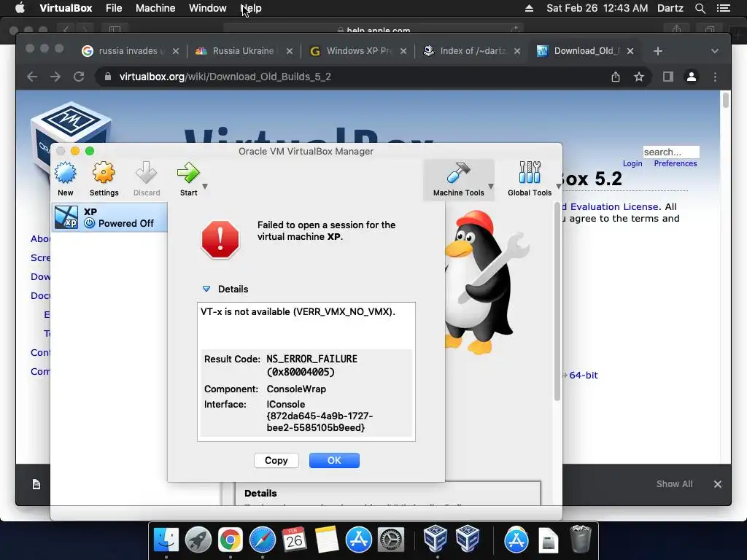Open Start button dropdown arrow
Screen dimensions: 747x560
[205, 187]
